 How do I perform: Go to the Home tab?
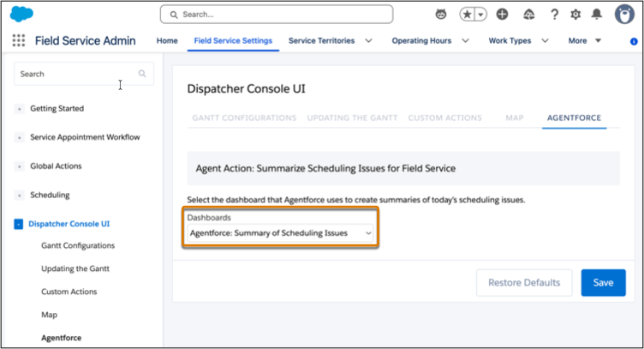167,40
